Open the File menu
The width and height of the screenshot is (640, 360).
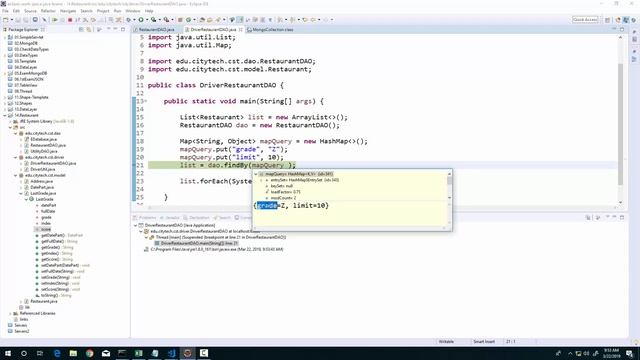coord(5,11)
